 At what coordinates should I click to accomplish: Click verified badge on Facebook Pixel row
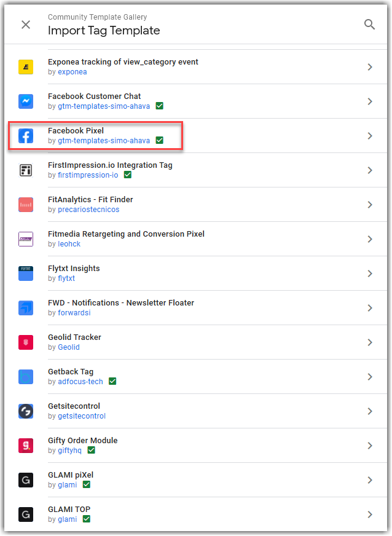click(159, 140)
